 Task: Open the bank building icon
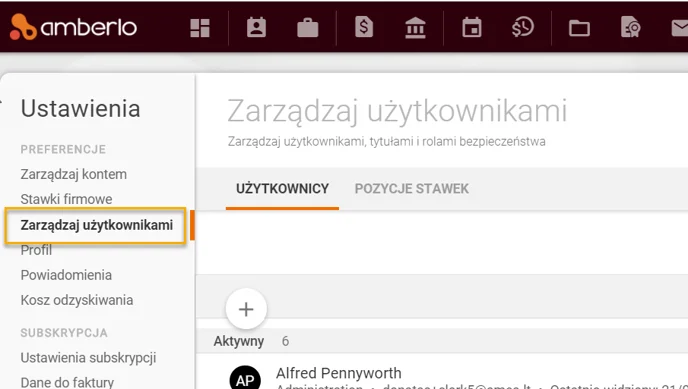(415, 28)
